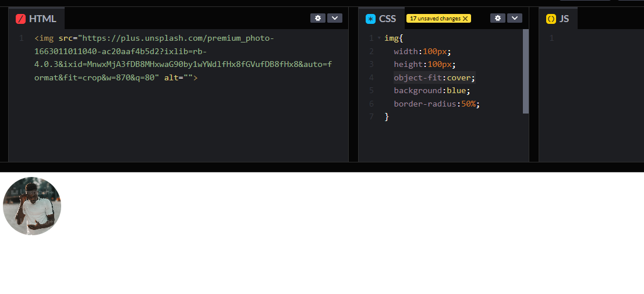The image size is (644, 294).
Task: Click the URL text ending 'ixlib=rb-'
Action: 121,51
